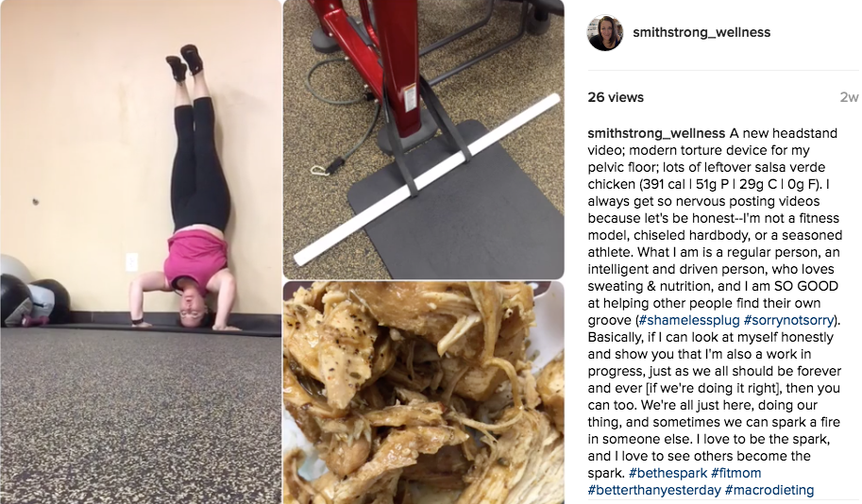Open the #bethespark hashtag
This screenshot has height=504, width=862.
point(668,473)
